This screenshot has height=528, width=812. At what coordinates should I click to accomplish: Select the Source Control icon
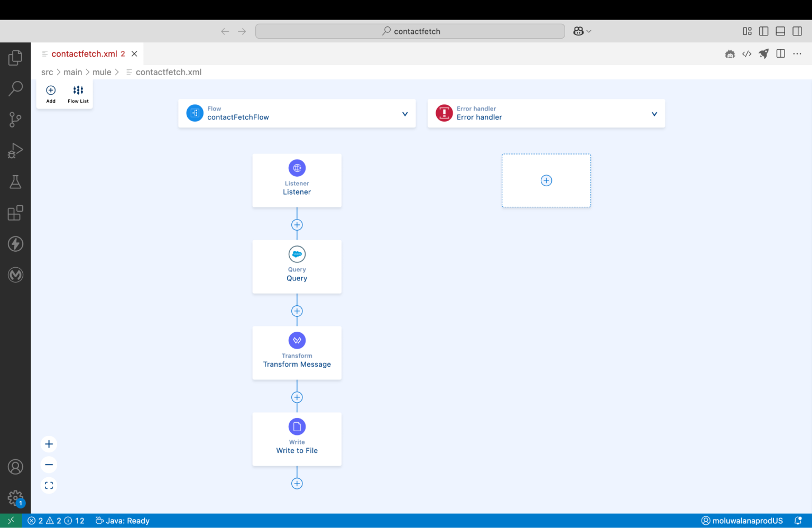[15, 120]
